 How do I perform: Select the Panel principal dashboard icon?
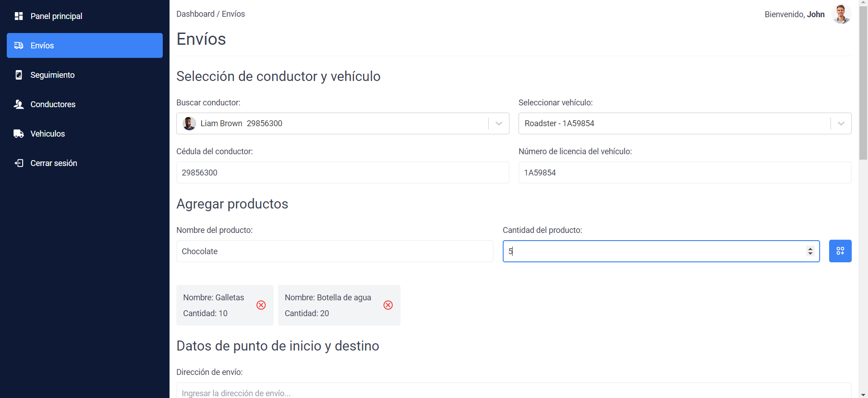tap(19, 16)
